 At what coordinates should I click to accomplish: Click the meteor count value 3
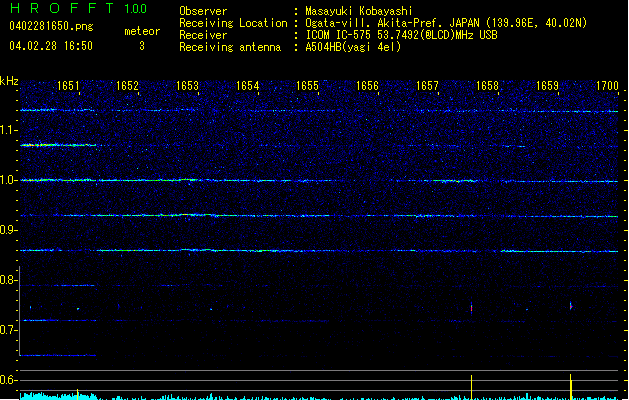[141, 46]
